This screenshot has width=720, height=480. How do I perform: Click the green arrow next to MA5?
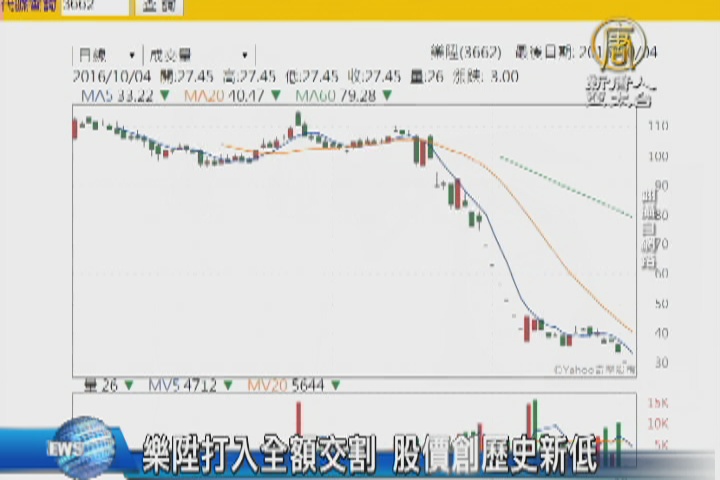click(x=164, y=95)
